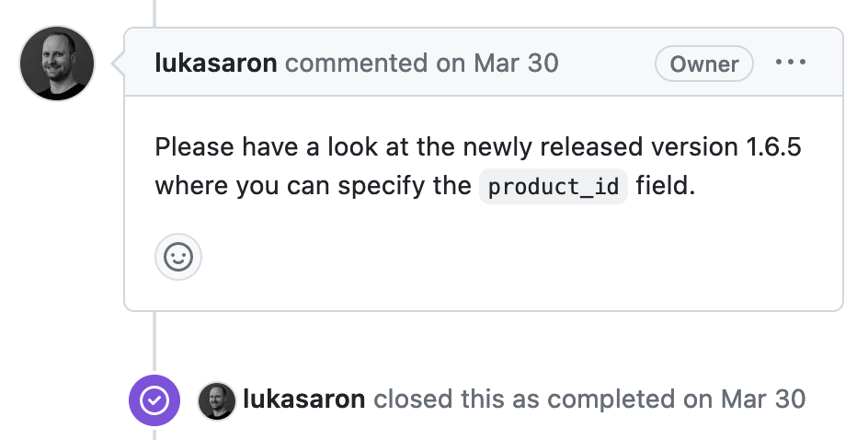Image resolution: width=868 pixels, height=440 pixels.
Task: Open lukasaron profile from comment header
Action: (216, 64)
